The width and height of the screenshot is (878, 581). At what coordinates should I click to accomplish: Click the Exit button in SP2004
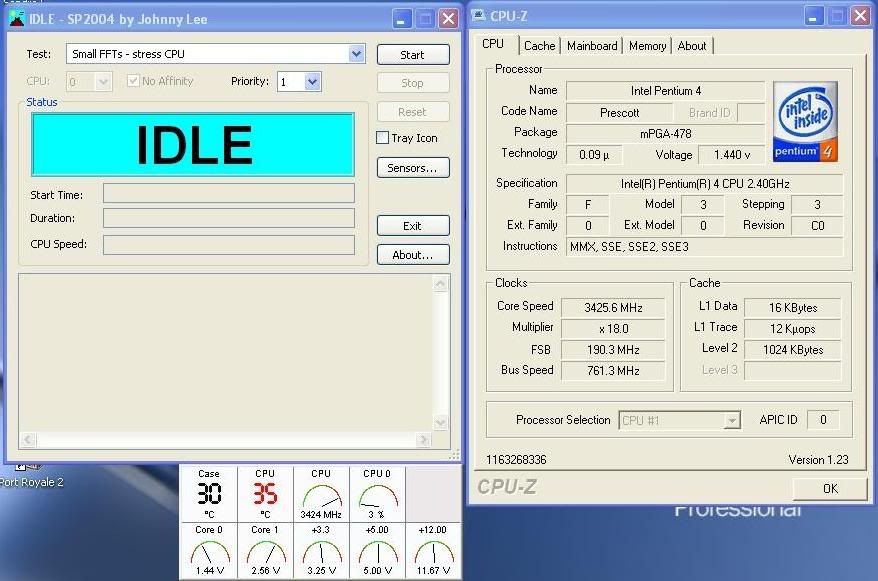click(413, 226)
